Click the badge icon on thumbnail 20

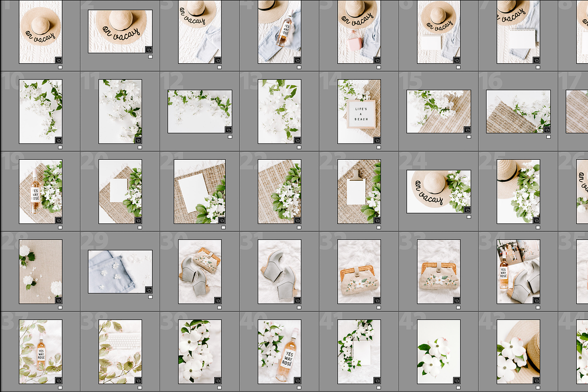pos(138,220)
